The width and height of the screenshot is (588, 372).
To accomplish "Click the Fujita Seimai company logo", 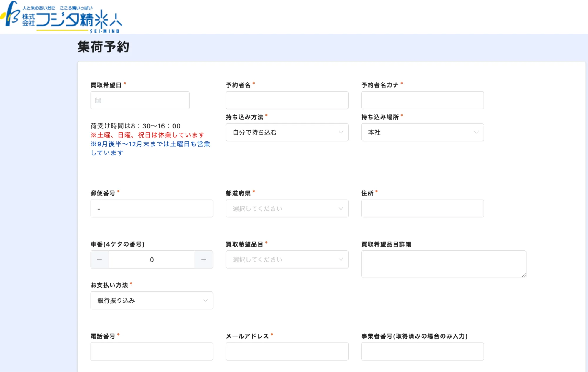I will coord(62,18).
